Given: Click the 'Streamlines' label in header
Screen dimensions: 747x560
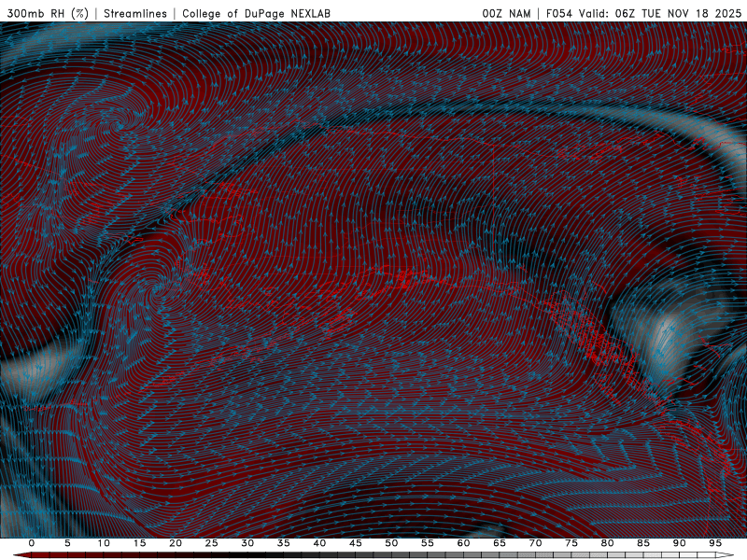Looking at the screenshot, I should [135, 14].
